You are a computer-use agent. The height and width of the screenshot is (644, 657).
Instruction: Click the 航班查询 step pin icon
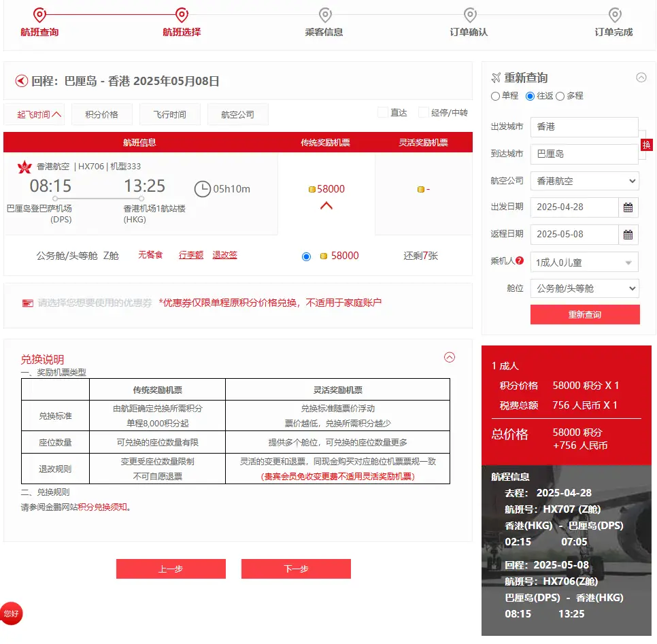pyautogui.click(x=39, y=15)
